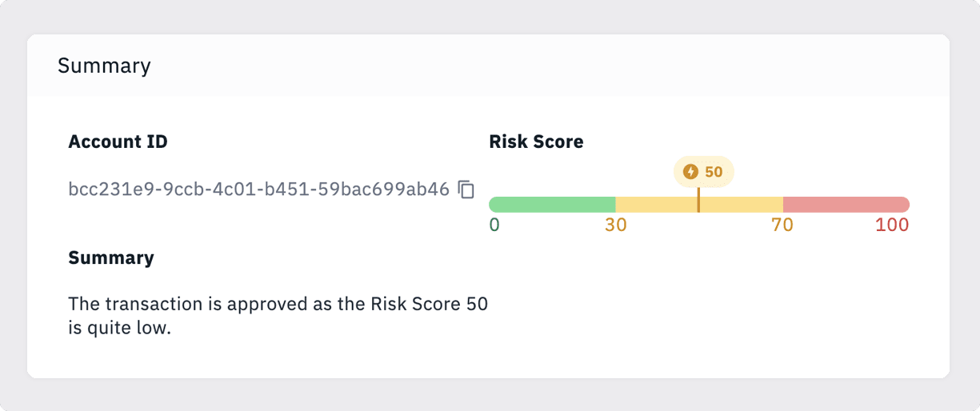The height and width of the screenshot is (411, 980).
Task: Click the 70 threshold label
Action: (x=782, y=225)
